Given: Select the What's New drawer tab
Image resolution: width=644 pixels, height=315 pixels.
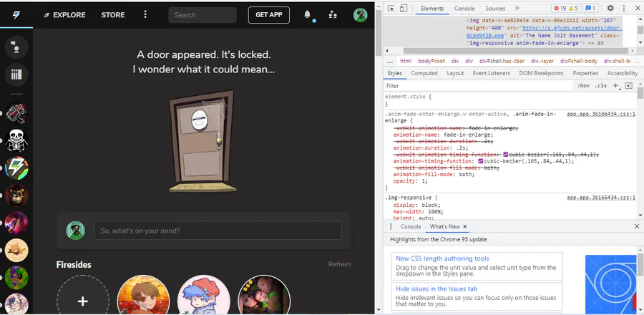Looking at the screenshot, I should coord(445,226).
